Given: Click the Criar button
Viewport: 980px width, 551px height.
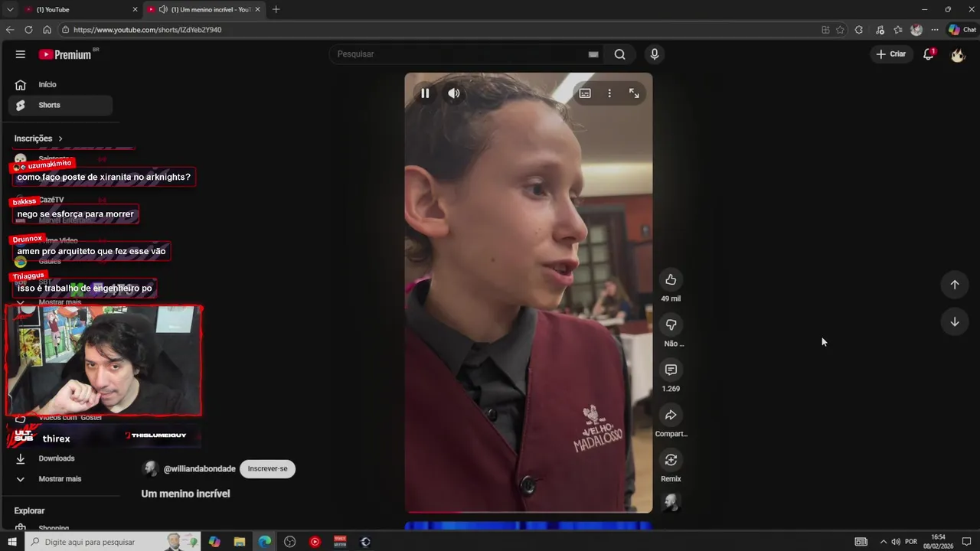Looking at the screenshot, I should coord(891,54).
